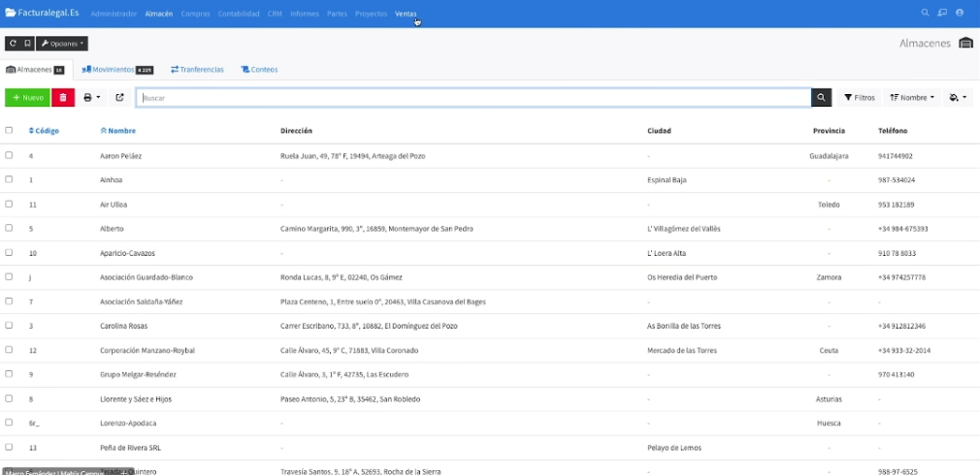Tick the checkbox for Aaron Peláez row
The width and height of the screenshot is (980, 475).
pyautogui.click(x=9, y=155)
